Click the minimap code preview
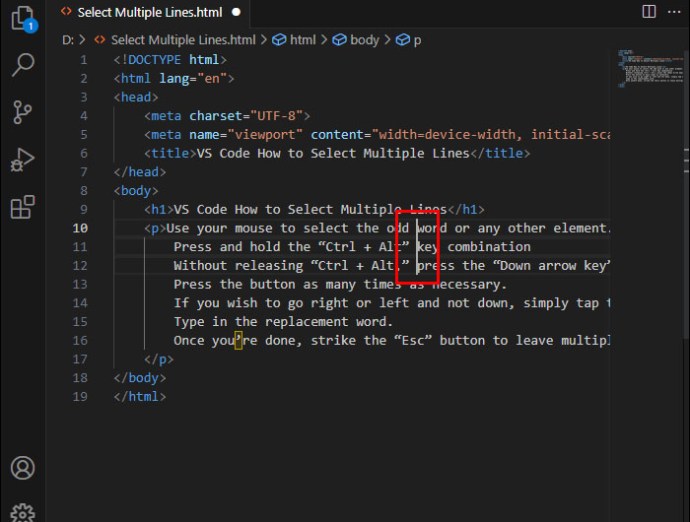 (x=650, y=68)
